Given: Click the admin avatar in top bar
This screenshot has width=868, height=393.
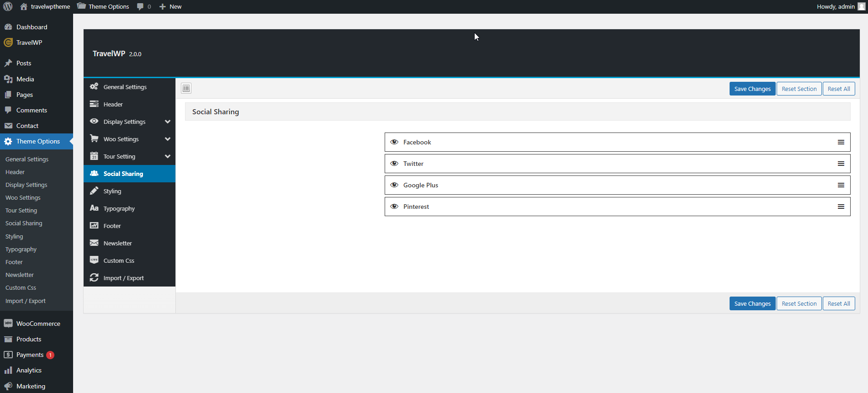Looking at the screenshot, I should coord(862,6).
